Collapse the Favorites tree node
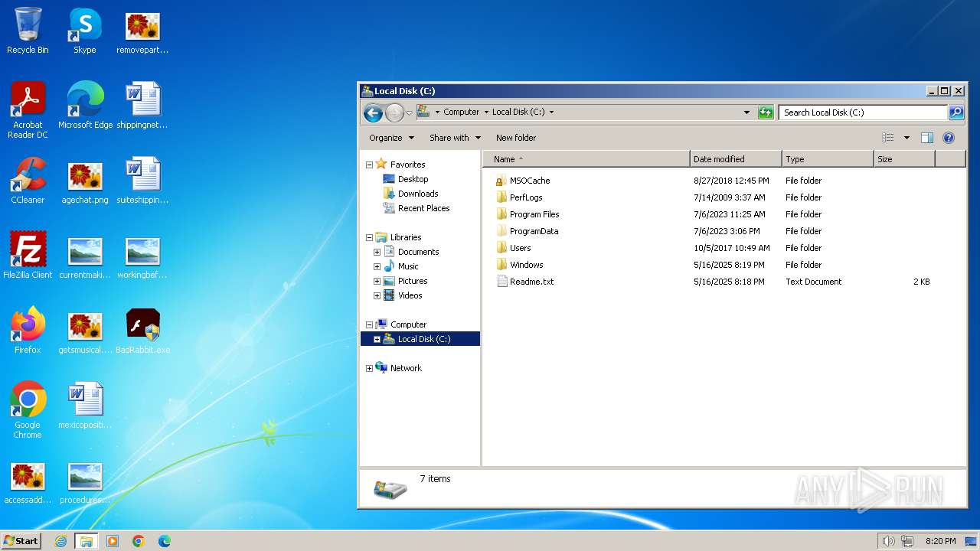 coord(369,165)
